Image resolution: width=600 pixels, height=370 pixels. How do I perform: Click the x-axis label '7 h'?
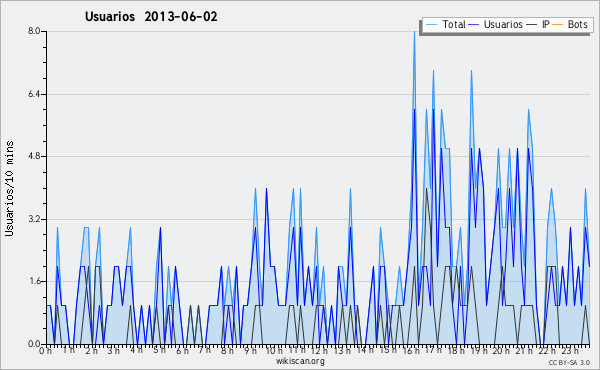(204, 350)
